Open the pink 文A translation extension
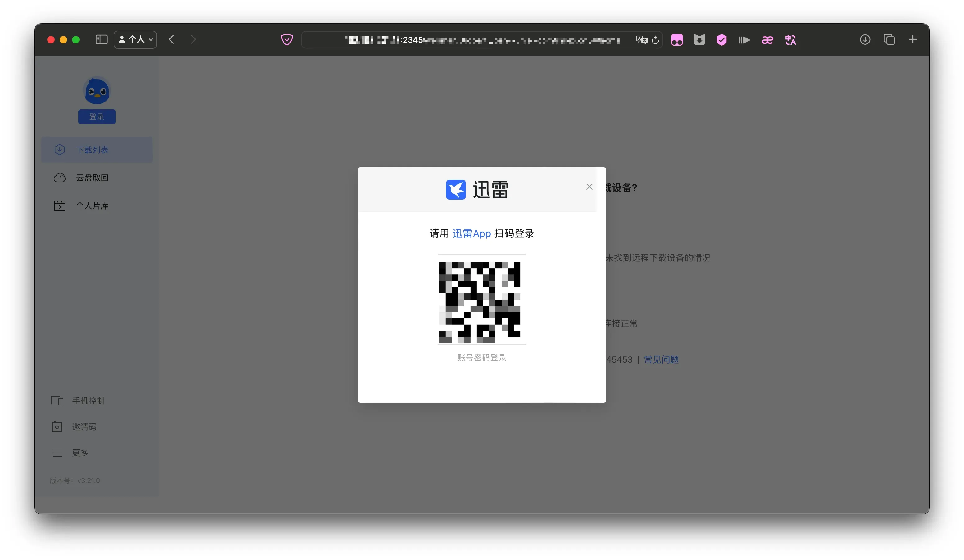 790,40
